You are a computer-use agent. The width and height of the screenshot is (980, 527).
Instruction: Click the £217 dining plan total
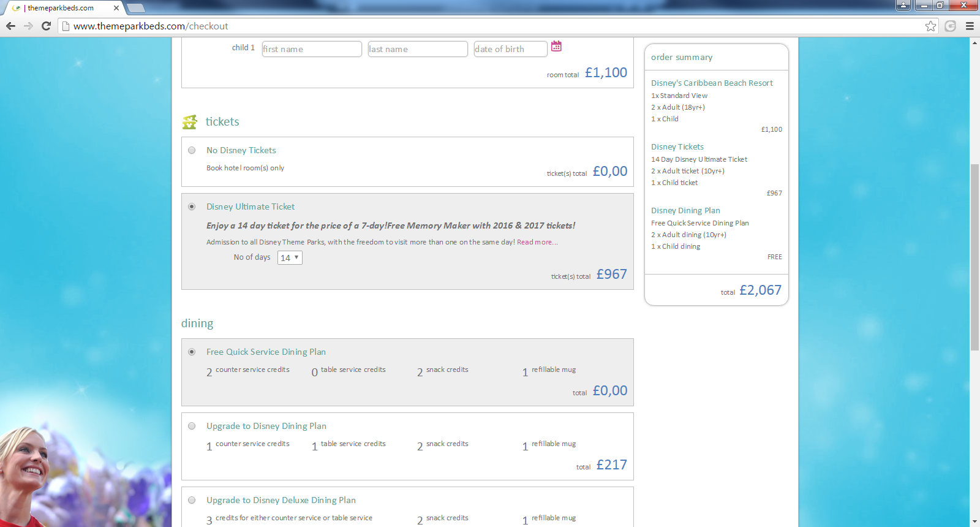point(612,465)
